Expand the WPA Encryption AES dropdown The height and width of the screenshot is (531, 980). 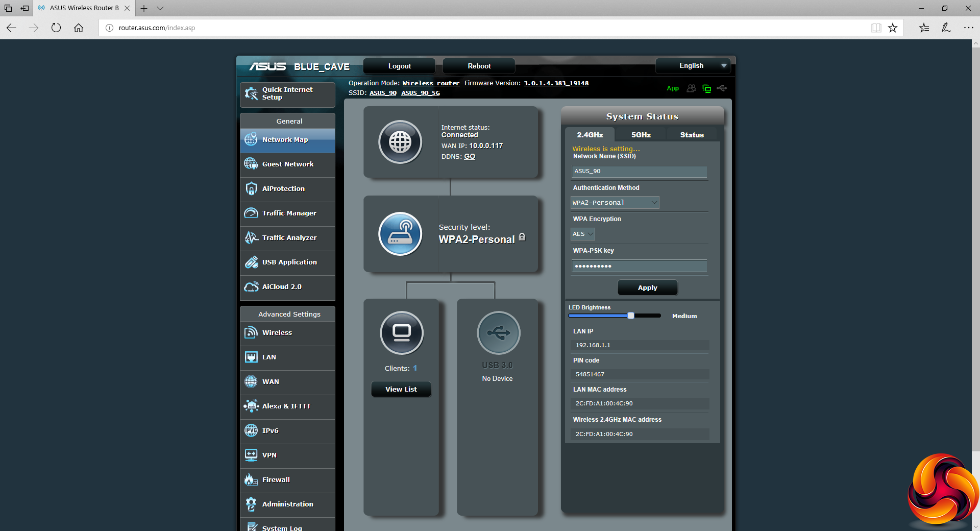(x=582, y=234)
